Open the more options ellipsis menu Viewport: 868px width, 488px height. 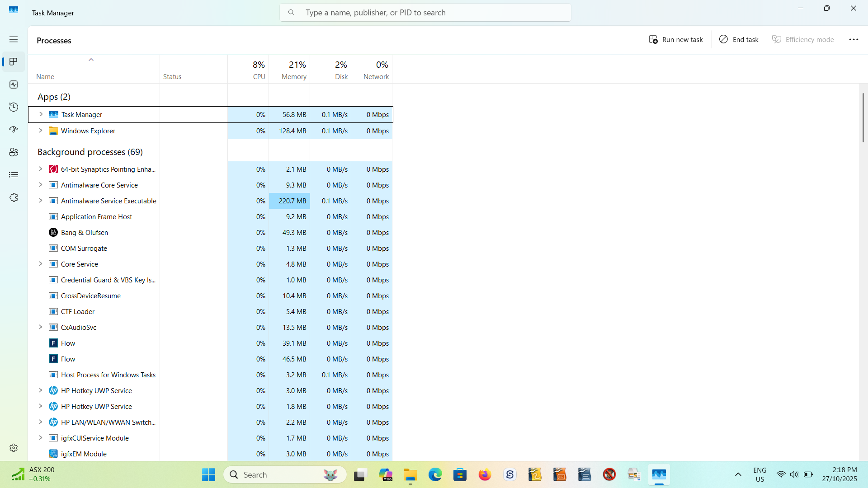(x=853, y=39)
